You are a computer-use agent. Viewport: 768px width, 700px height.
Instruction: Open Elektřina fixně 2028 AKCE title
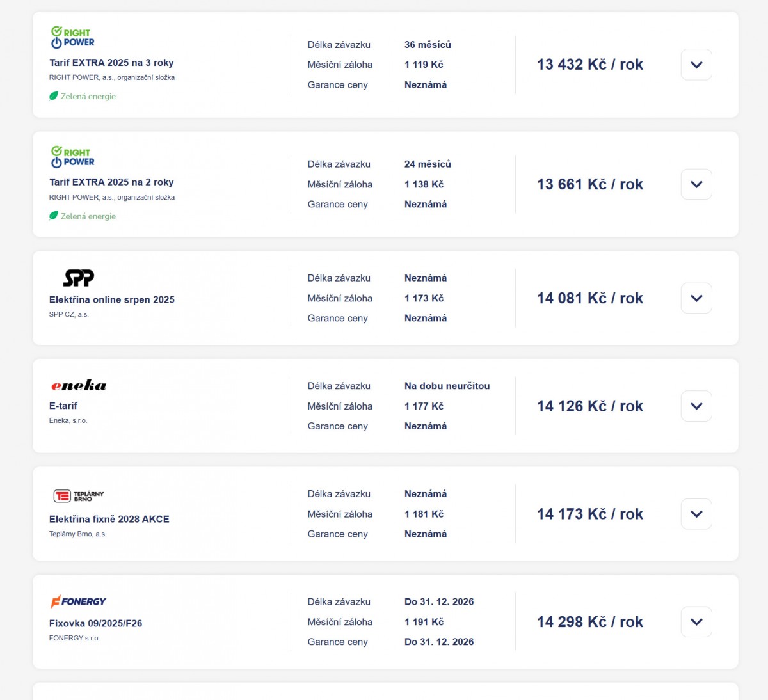pyautogui.click(x=109, y=519)
